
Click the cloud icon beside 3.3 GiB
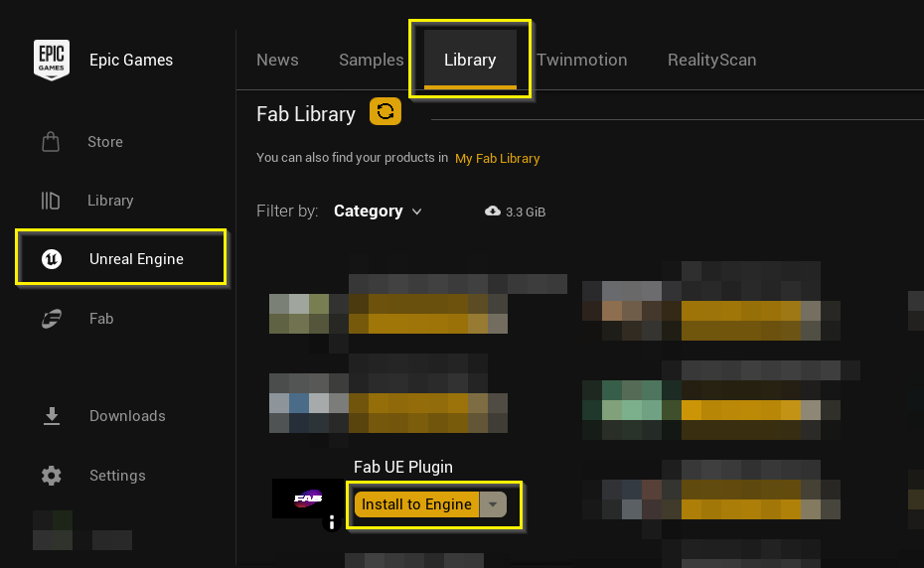point(492,212)
